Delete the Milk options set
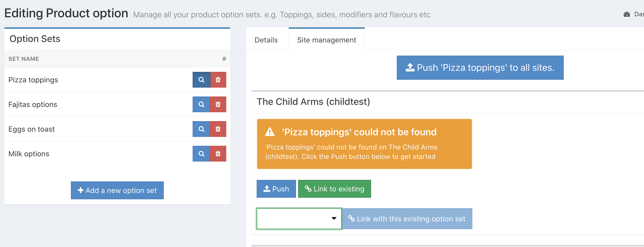The height and width of the screenshot is (247, 644). pos(218,154)
